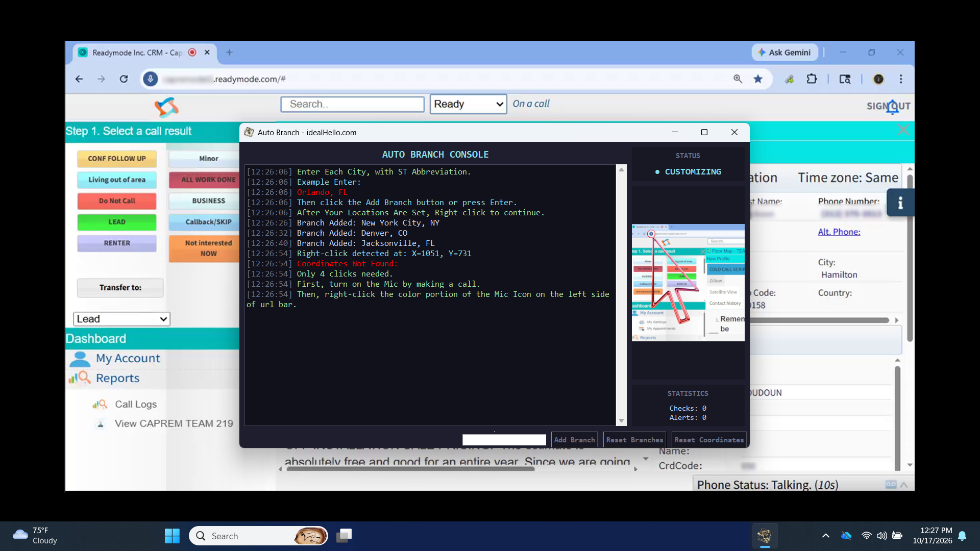This screenshot has height=551, width=980.
Task: Select the RENTER call result
Action: [x=117, y=243]
